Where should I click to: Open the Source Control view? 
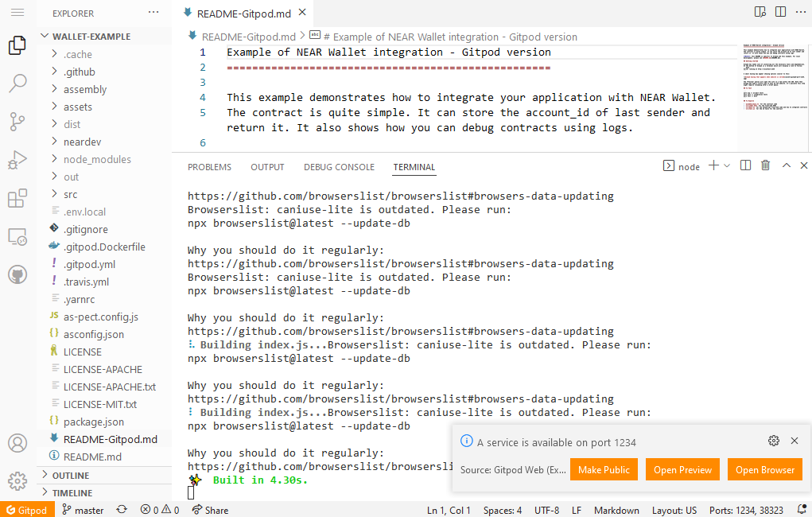click(x=17, y=122)
